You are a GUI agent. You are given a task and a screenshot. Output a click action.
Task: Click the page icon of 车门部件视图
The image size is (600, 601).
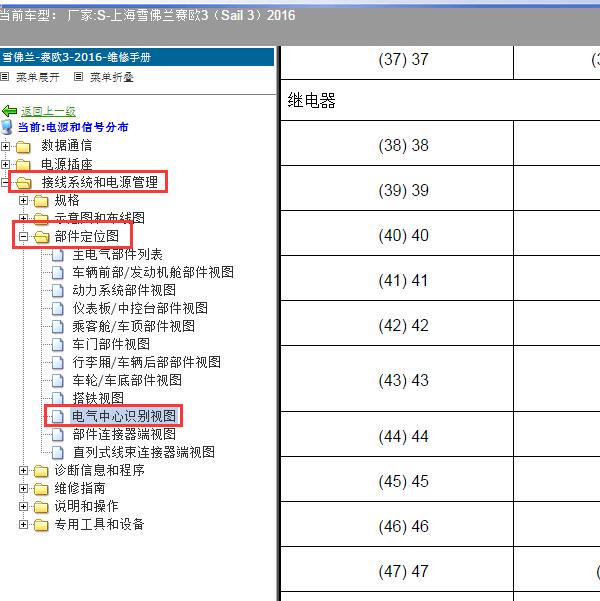[58, 345]
